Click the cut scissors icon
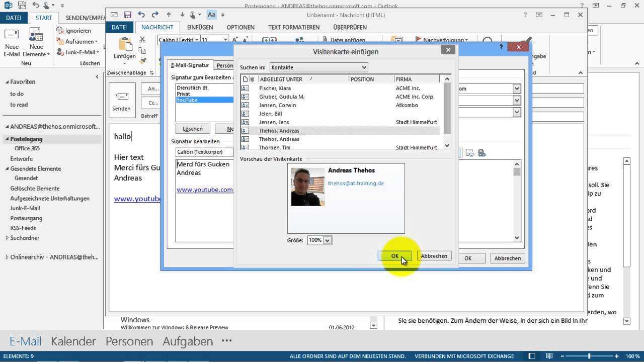 (x=142, y=40)
